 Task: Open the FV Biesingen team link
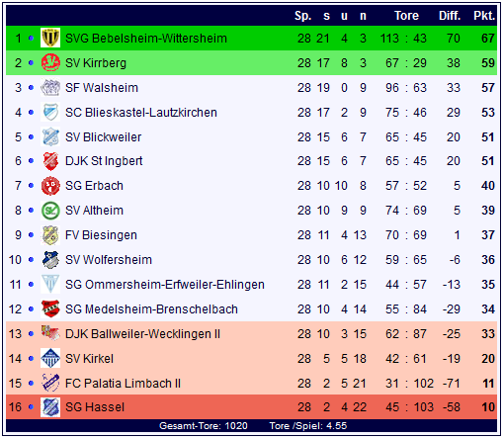tap(101, 235)
